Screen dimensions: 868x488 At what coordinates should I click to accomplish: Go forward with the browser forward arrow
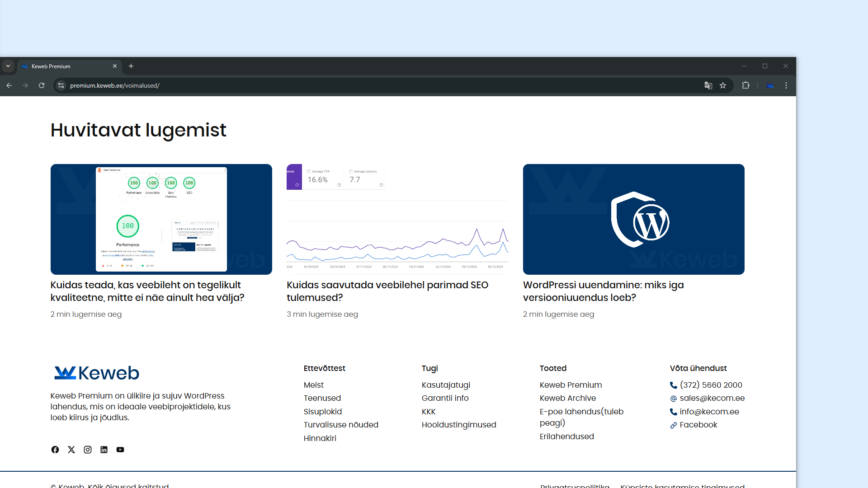point(25,85)
